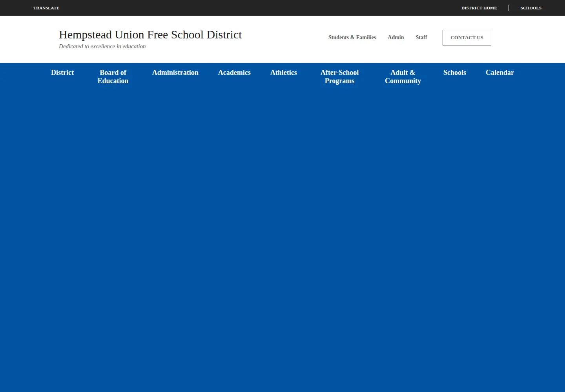Open Administration navigation item

[175, 73]
